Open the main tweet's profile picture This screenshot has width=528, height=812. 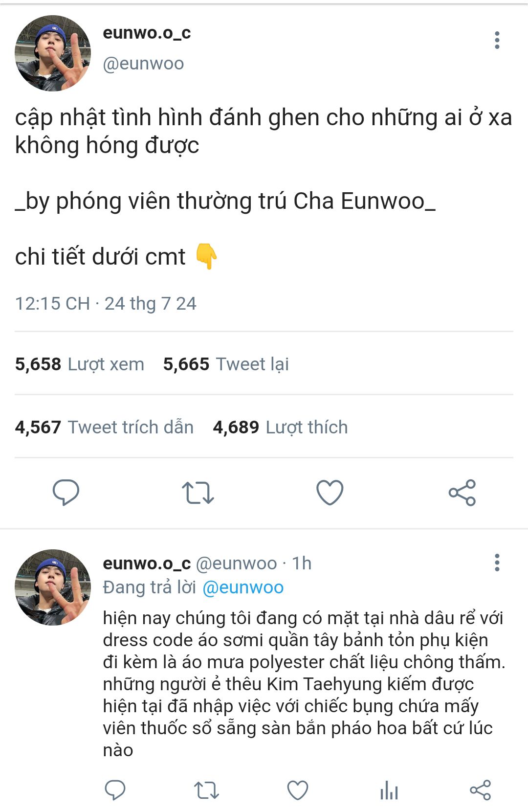pyautogui.click(x=53, y=53)
